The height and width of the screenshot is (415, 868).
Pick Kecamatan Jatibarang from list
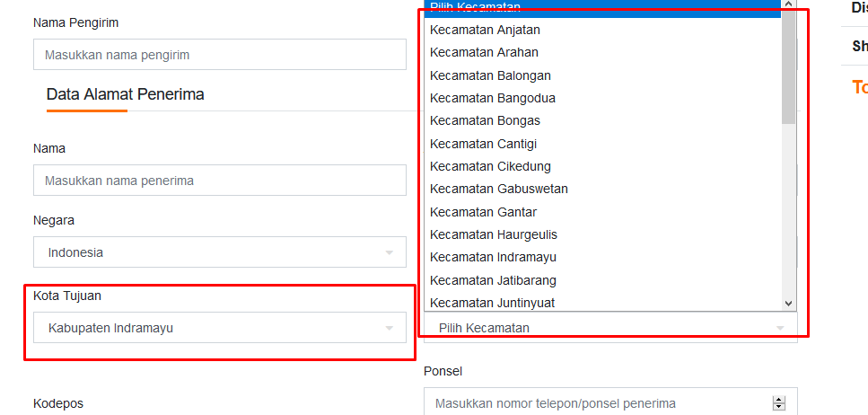click(x=493, y=280)
